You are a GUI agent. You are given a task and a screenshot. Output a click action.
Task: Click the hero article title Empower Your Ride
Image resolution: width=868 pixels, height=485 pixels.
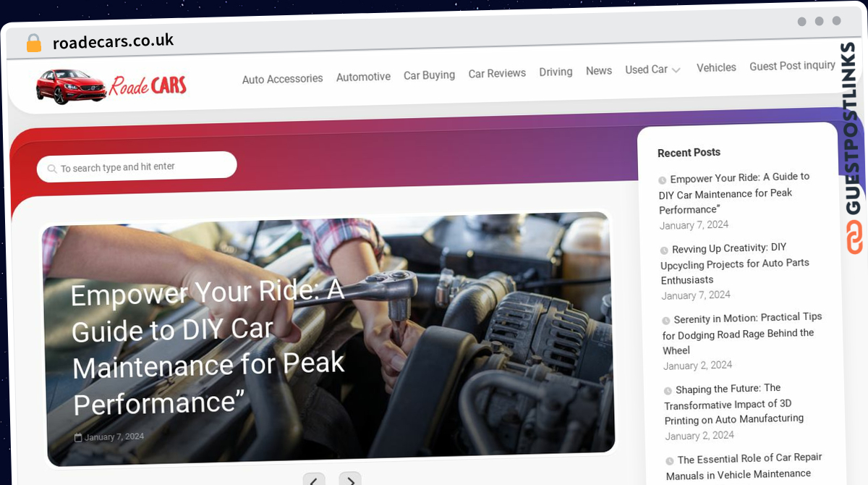[208, 348]
